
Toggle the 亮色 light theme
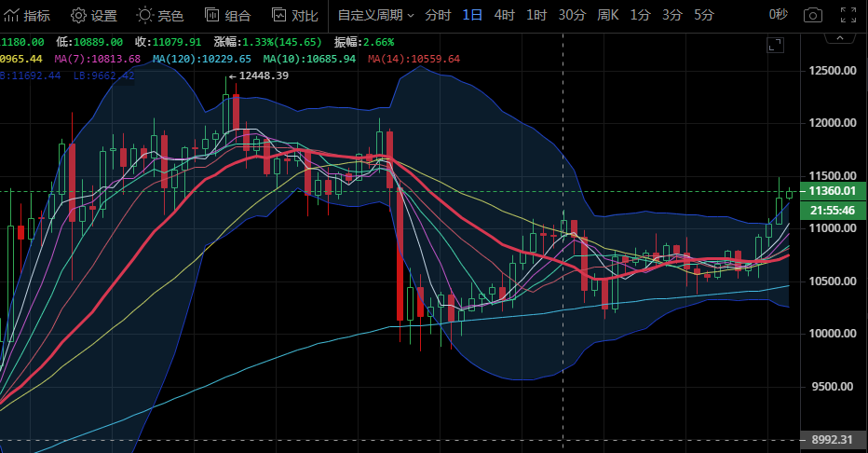pyautogui.click(x=160, y=15)
